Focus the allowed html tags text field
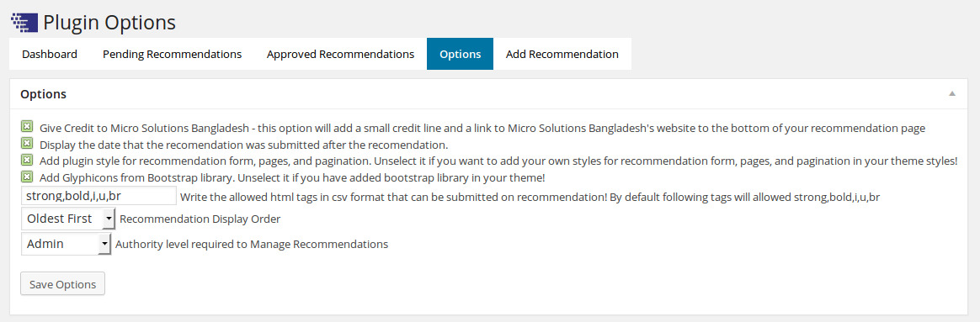980x322 pixels. coord(99,195)
